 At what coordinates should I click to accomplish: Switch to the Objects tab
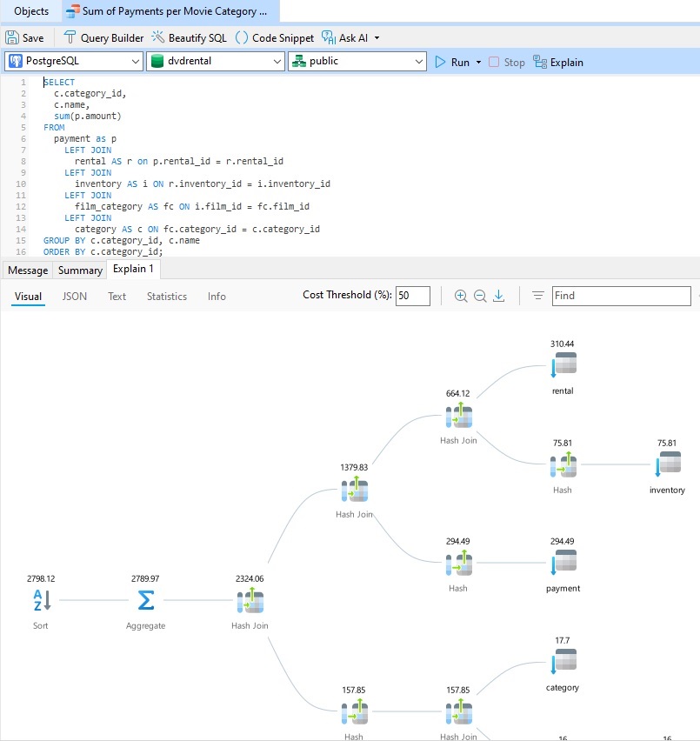[x=31, y=10]
